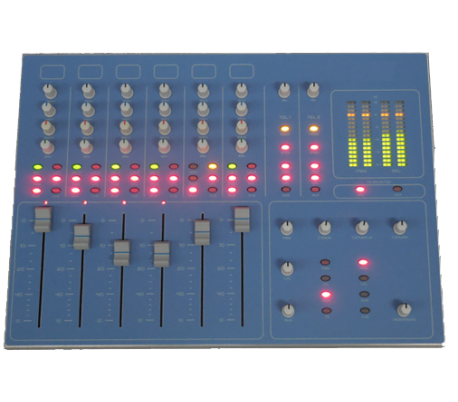
Task: Toggle TEL 2 unlit AUX button
Action: 315,189
